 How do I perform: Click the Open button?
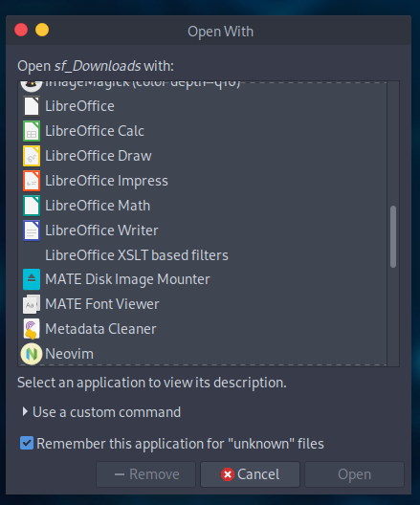pyautogui.click(x=354, y=474)
